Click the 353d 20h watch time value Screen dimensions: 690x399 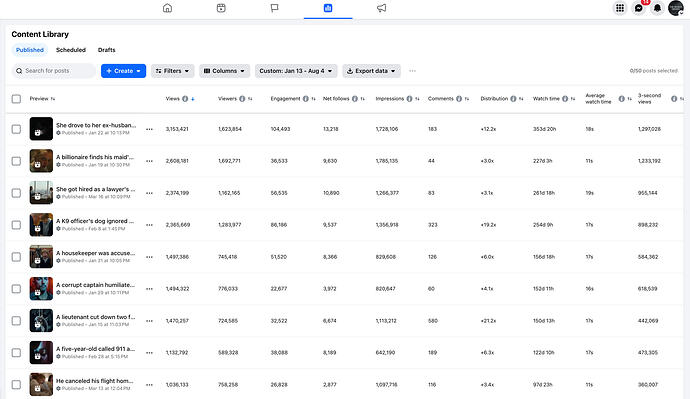pos(544,129)
